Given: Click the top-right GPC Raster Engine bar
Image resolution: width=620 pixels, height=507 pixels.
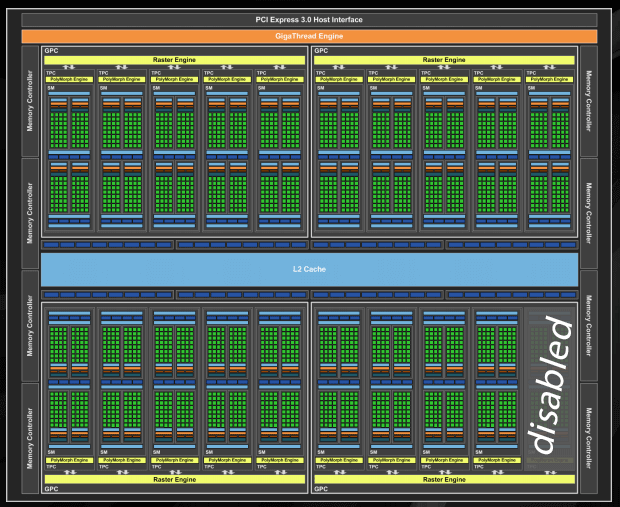Looking at the screenshot, I should tap(444, 60).
